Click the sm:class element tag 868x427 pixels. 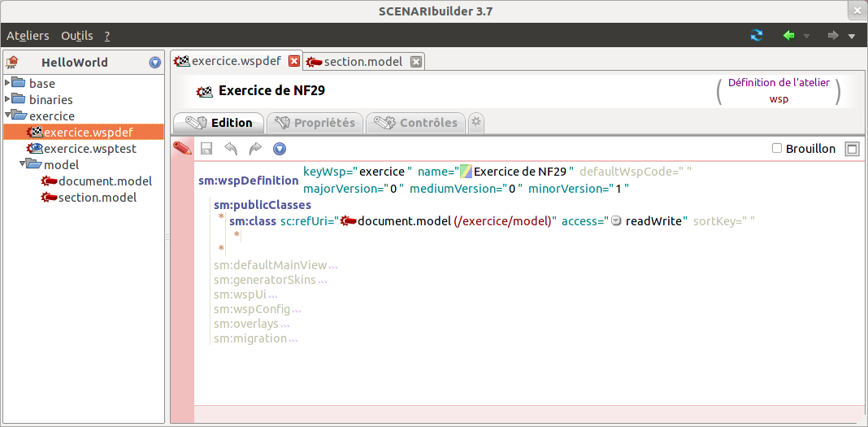pyautogui.click(x=253, y=221)
